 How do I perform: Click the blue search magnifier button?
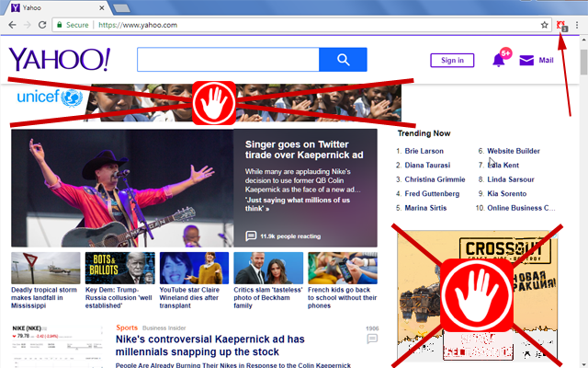pyautogui.click(x=343, y=59)
